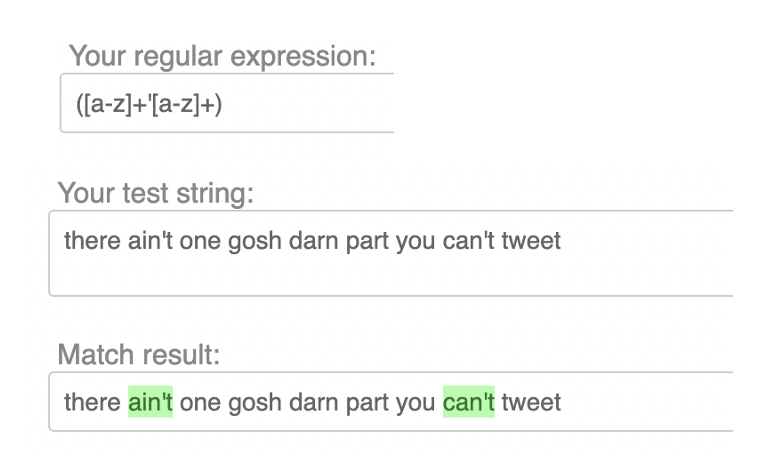774x466 pixels.
Task: Click the "Your test string:" label
Action: [156, 192]
